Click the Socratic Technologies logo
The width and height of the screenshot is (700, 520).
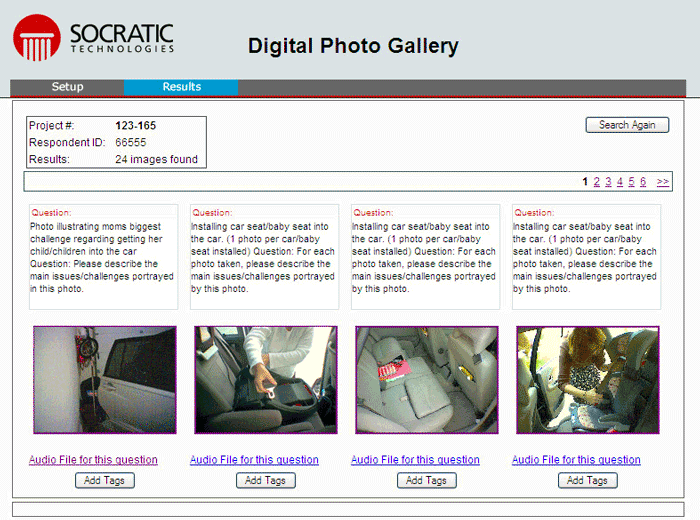click(x=93, y=39)
